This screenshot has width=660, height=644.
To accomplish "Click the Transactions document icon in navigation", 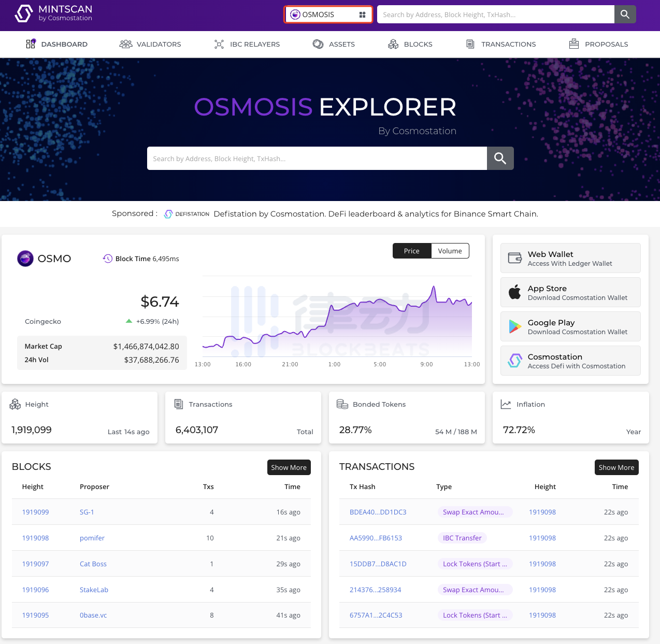I will click(x=470, y=44).
